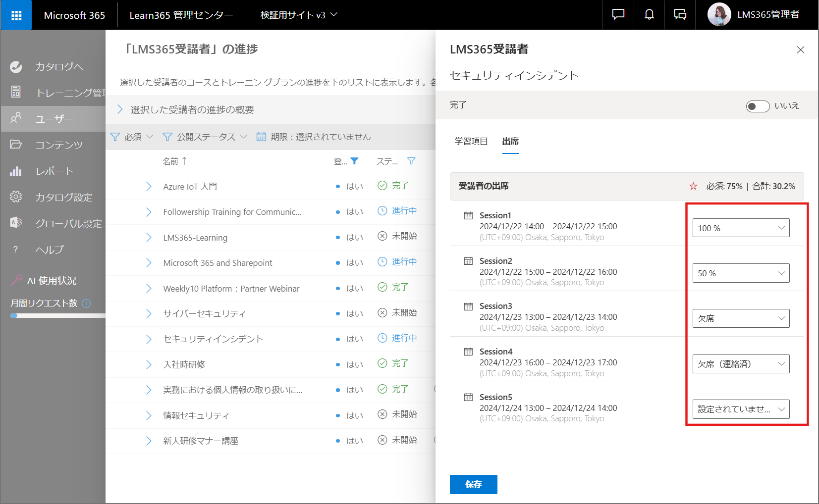Screen dimensions: 819x504
Task: Click the Session3 calendar icon
Action: [x=468, y=306]
